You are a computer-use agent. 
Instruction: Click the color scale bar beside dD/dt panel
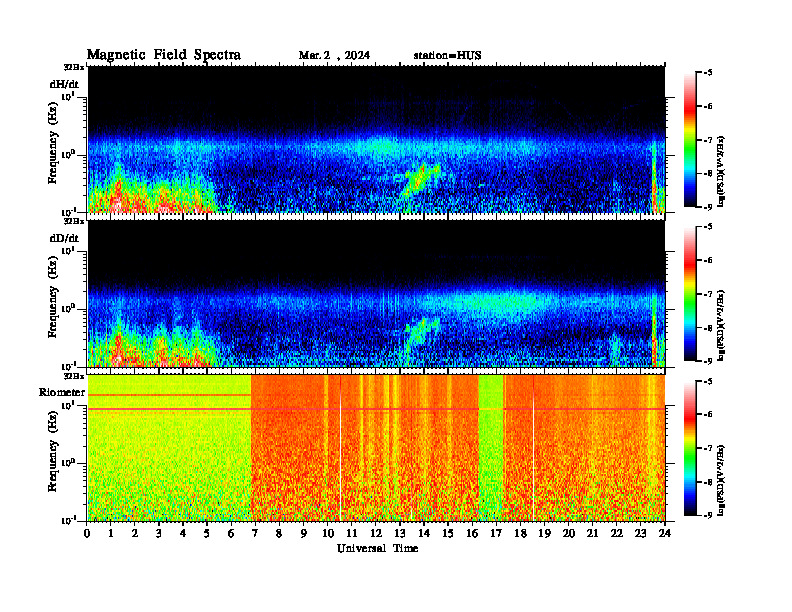[690, 294]
